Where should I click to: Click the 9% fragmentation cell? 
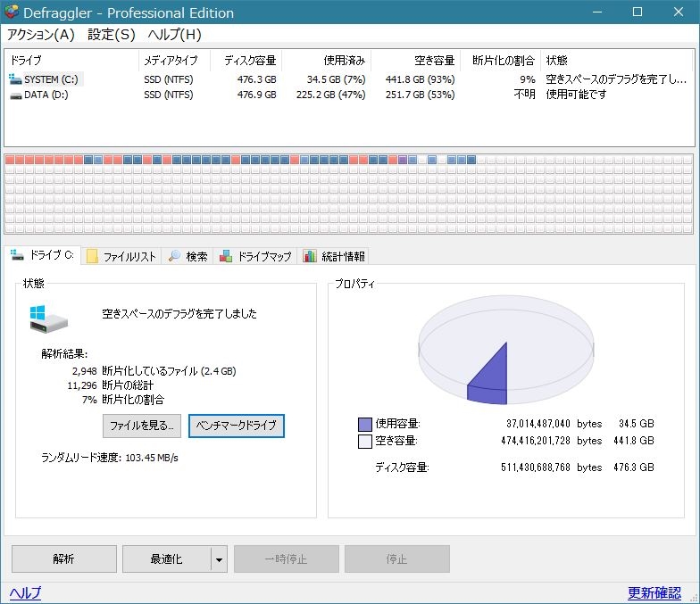pyautogui.click(x=527, y=79)
